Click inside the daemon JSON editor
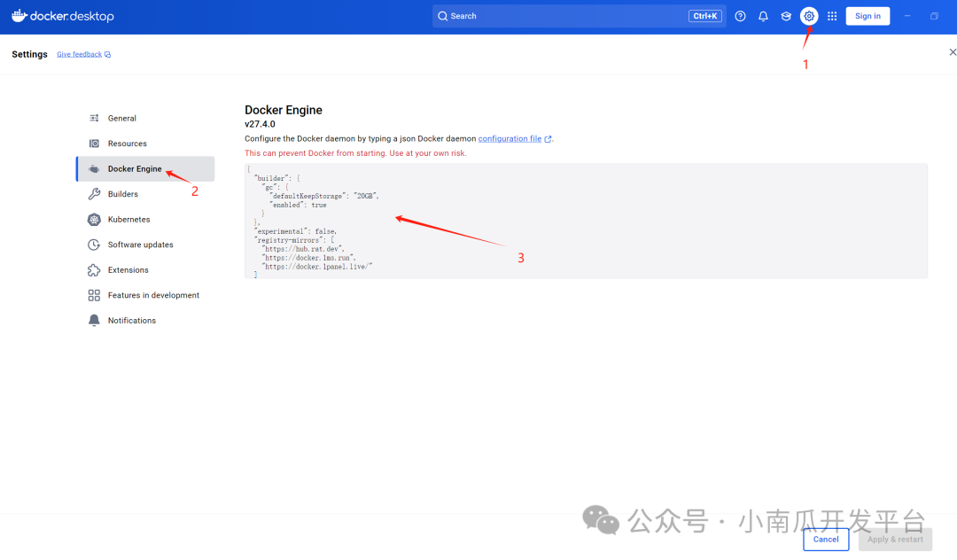Image resolution: width=957 pixels, height=560 pixels. pyautogui.click(x=586, y=221)
